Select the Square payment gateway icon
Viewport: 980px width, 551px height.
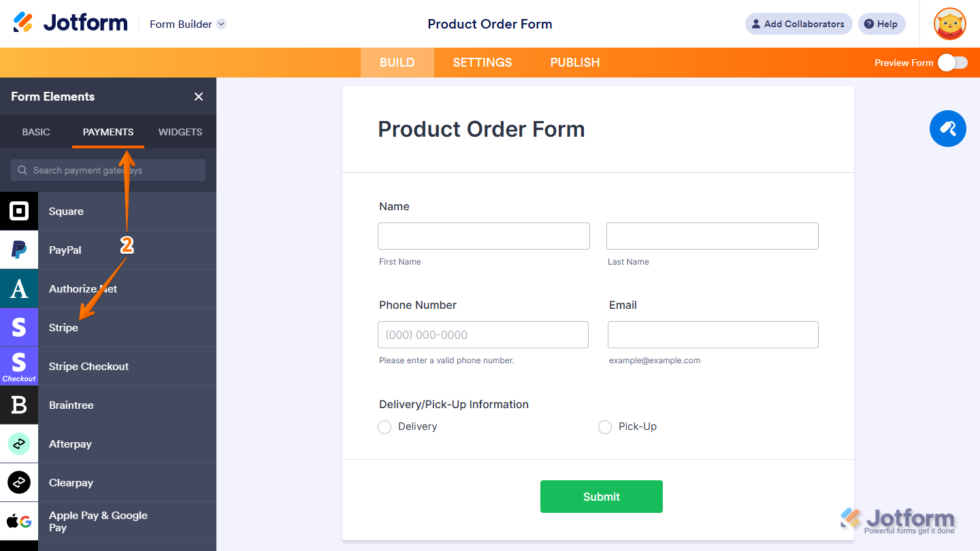[x=19, y=211]
